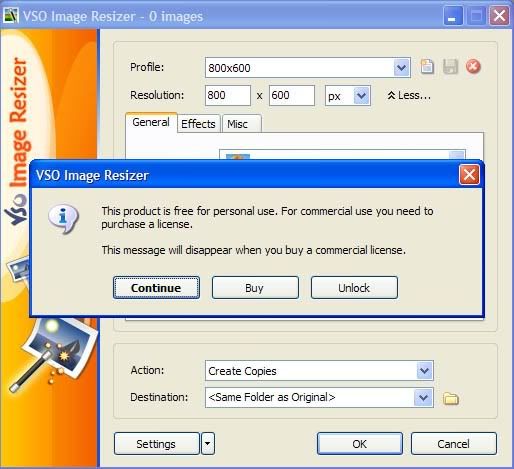
Task: Collapse options with the Less link
Action: (409, 96)
